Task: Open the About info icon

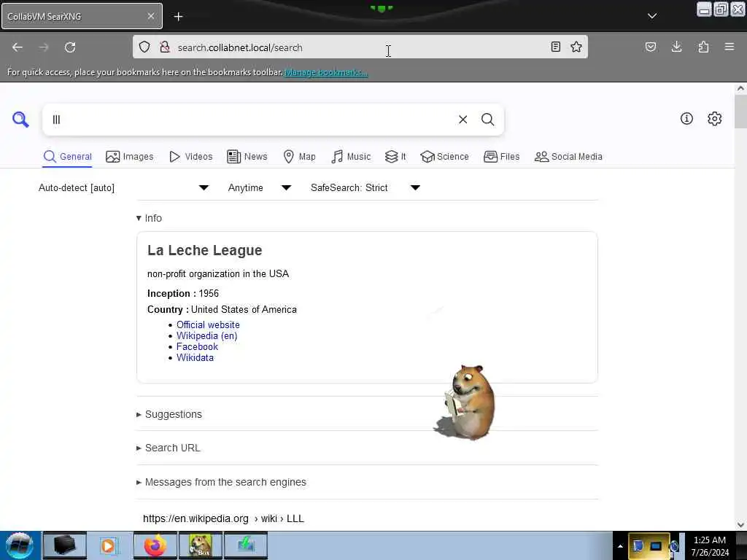Action: point(686,119)
